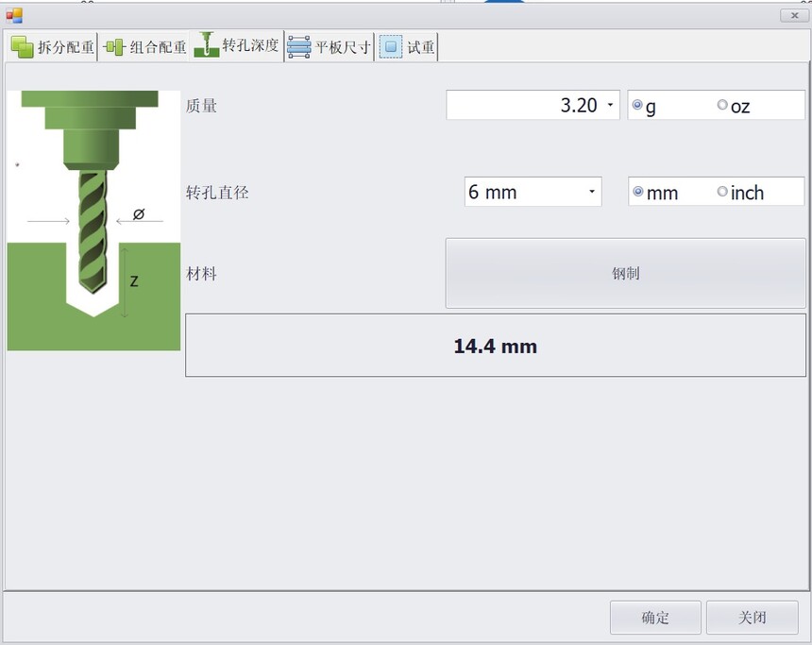
Task: Click the application icon in the title bar
Action: [x=14, y=15]
